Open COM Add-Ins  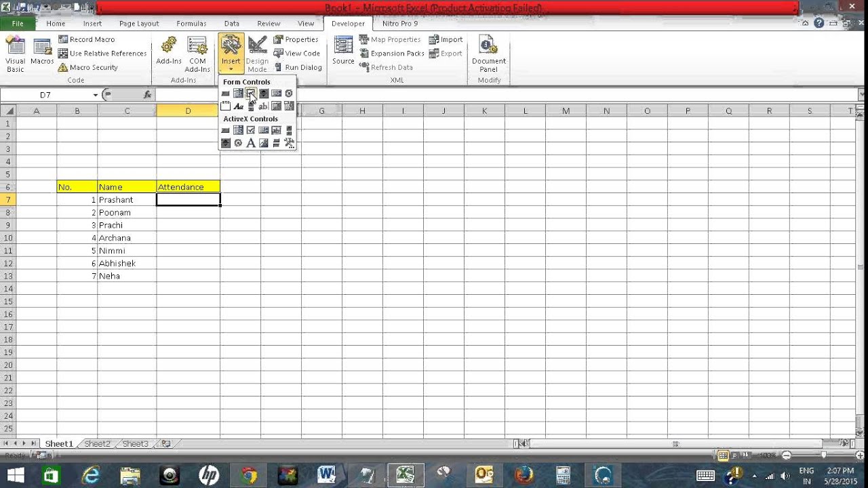click(197, 54)
